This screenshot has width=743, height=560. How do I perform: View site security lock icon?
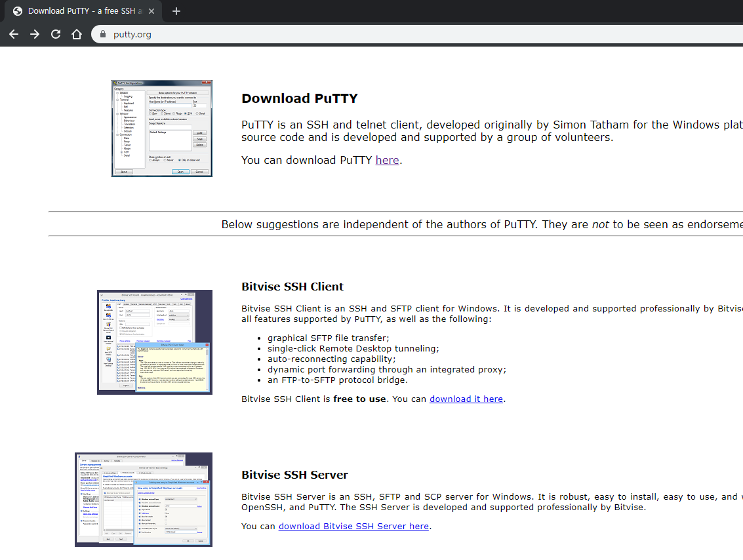point(103,34)
